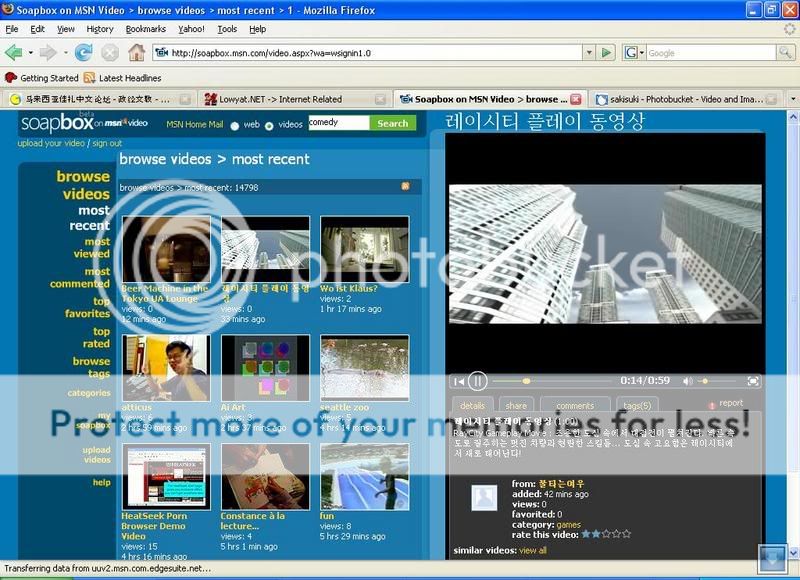The width and height of the screenshot is (800, 580).
Task: Select the web search radio button
Action: coord(235,126)
